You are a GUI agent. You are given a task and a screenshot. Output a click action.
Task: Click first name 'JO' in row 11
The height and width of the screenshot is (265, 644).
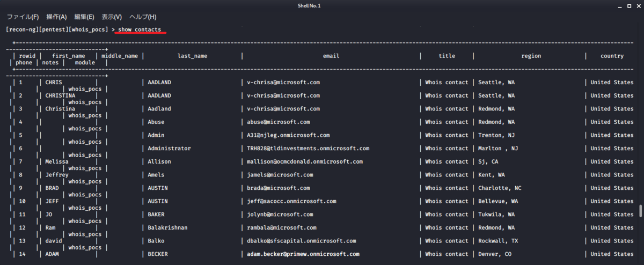point(49,215)
